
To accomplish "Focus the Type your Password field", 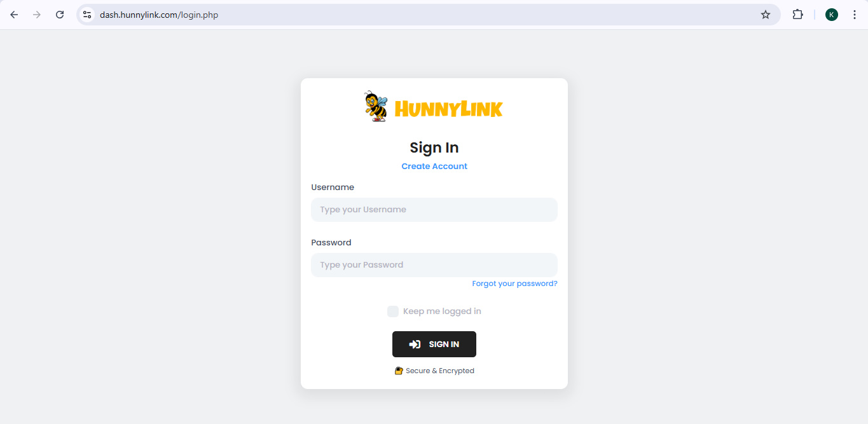I will pos(434,265).
